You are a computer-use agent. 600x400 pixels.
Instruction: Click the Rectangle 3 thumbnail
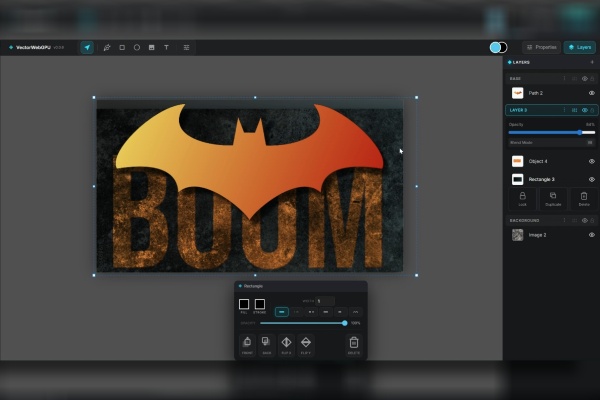(518, 179)
